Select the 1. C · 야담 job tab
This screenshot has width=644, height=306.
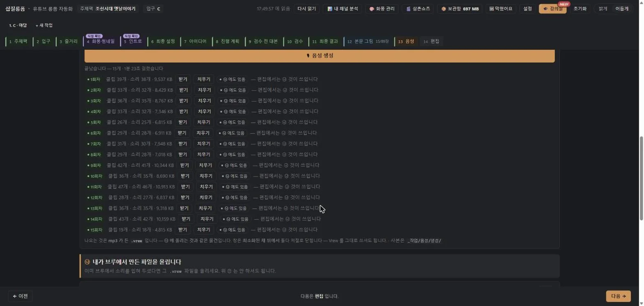(18, 25)
